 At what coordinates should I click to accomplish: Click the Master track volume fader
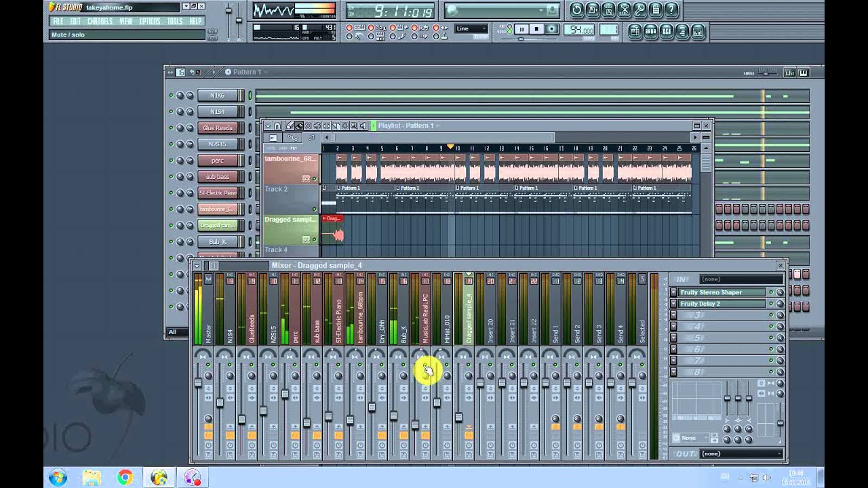tap(198, 383)
